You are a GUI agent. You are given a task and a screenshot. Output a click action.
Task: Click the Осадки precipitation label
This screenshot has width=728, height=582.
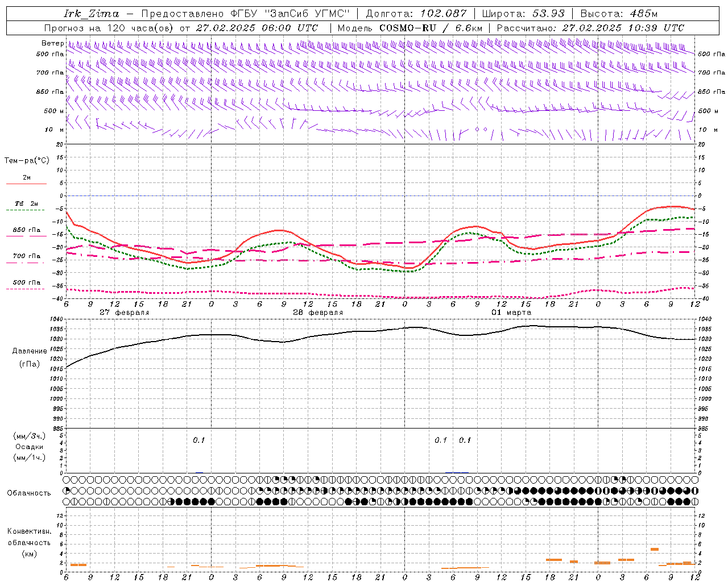30,447
